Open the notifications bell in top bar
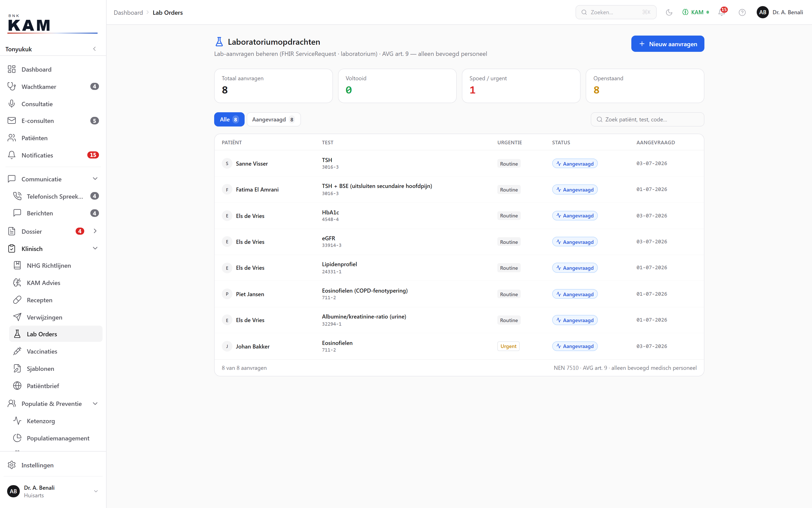 (722, 12)
